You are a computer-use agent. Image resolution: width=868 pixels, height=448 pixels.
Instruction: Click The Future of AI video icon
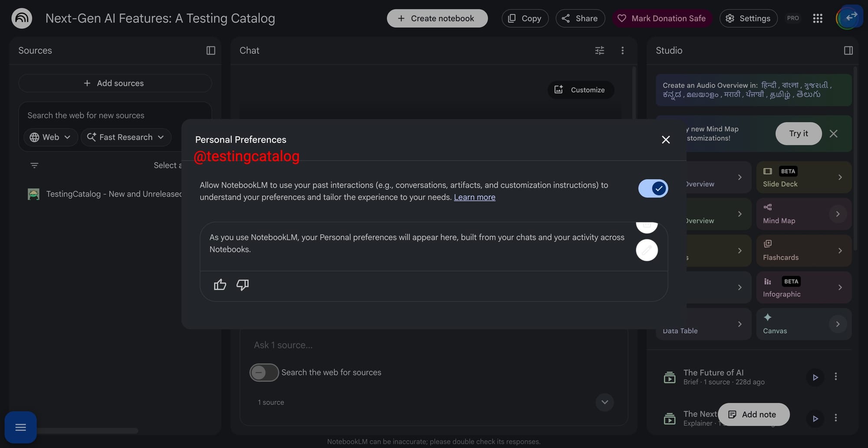670,377
